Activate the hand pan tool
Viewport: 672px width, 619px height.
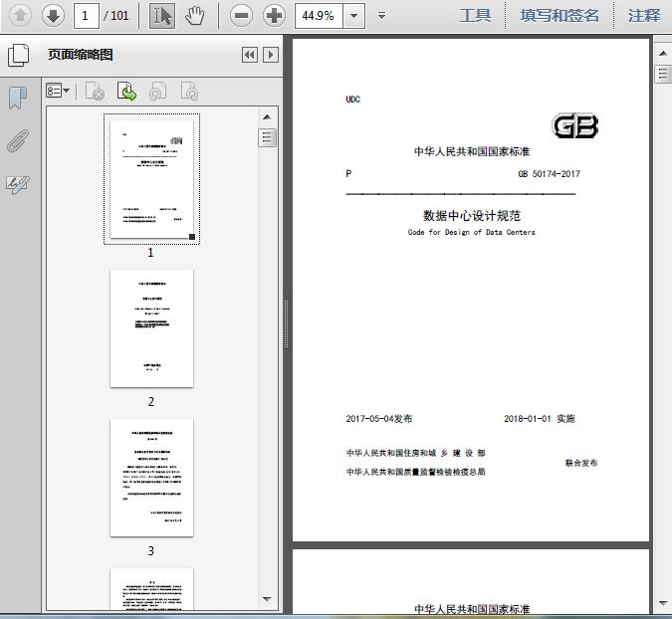194,16
